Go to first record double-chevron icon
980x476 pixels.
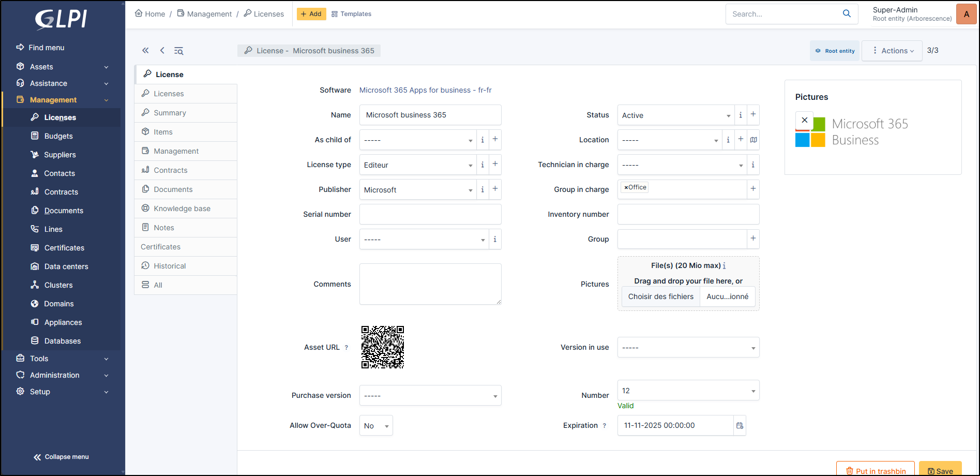(145, 50)
